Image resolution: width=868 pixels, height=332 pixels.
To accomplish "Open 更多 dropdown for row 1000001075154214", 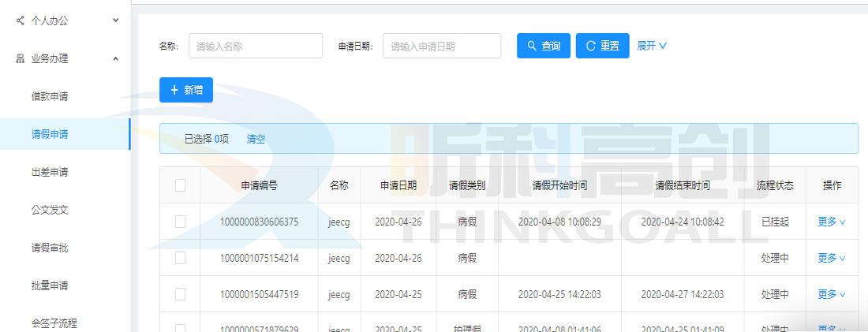I will pyautogui.click(x=832, y=259).
